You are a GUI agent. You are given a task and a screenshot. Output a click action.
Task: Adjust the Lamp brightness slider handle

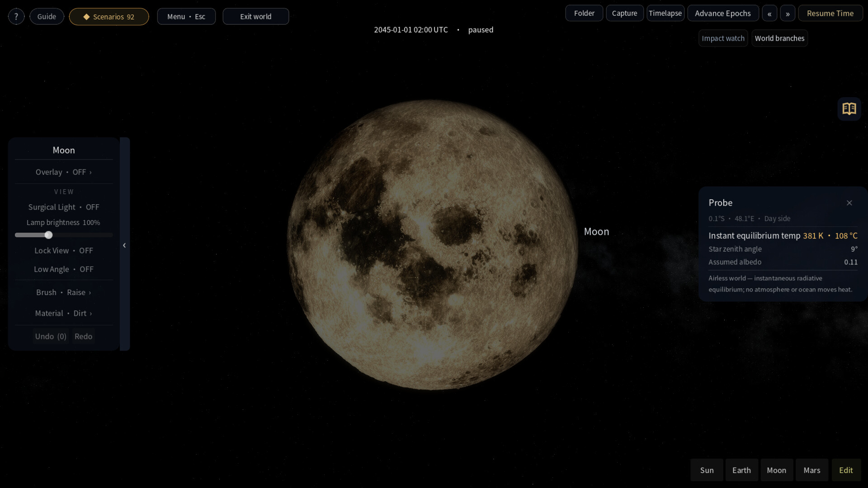coord(49,235)
